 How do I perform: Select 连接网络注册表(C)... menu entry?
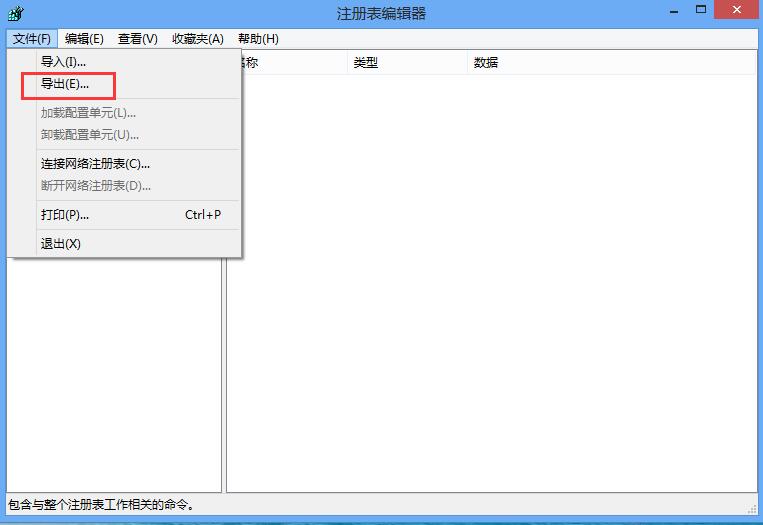pos(124,164)
